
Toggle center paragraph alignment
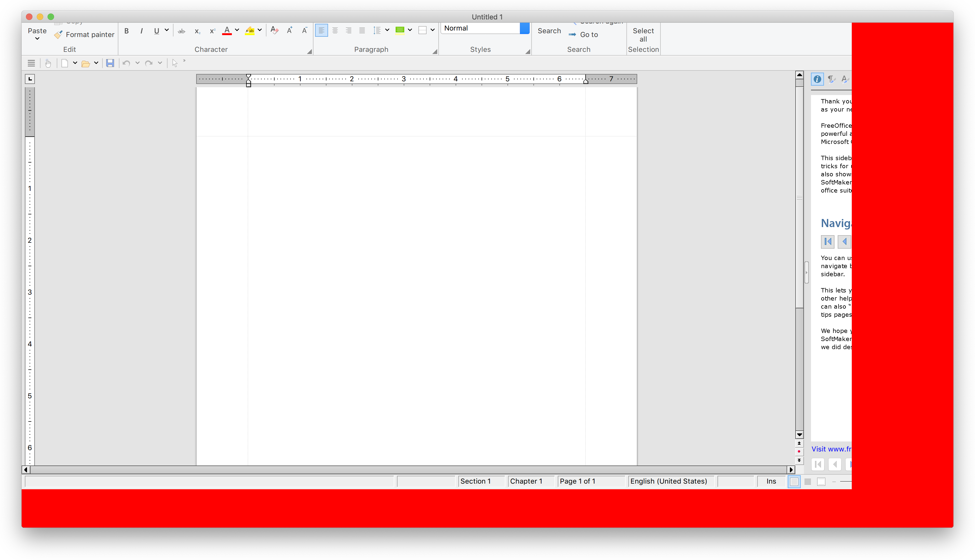tap(335, 31)
